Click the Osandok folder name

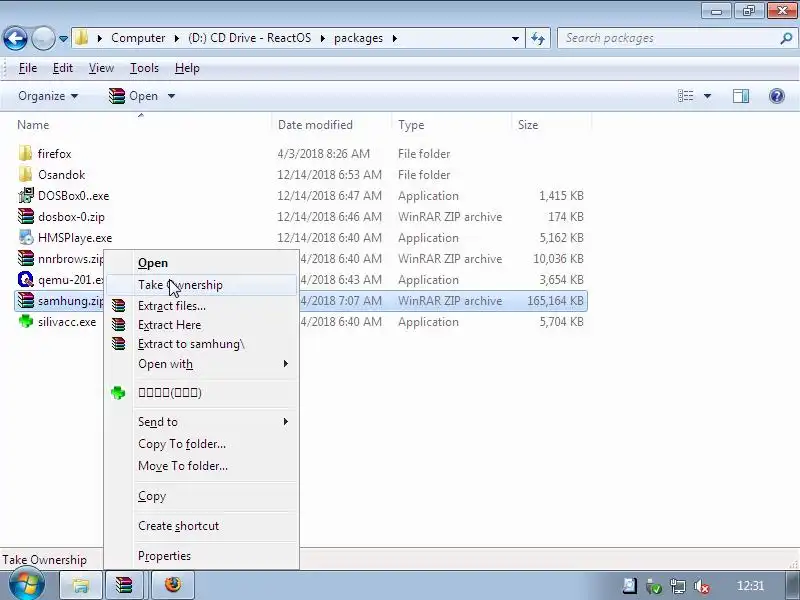coord(62,174)
